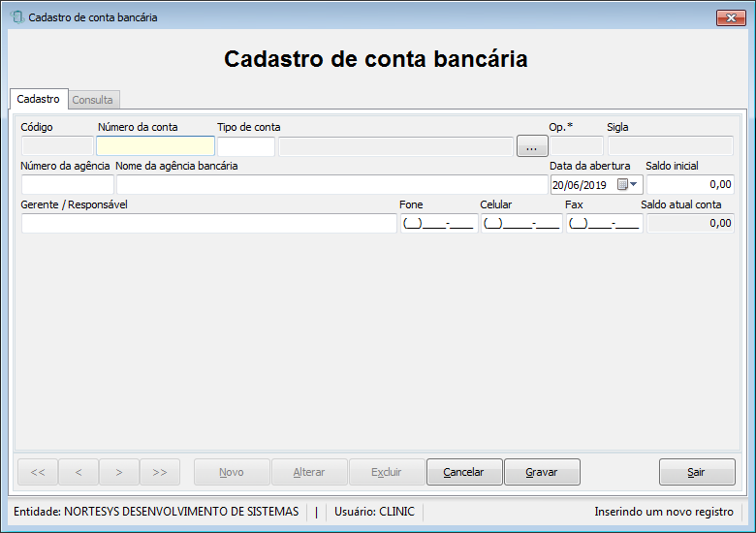Click the Celular phone number field
The height and width of the screenshot is (533, 756).
tap(521, 223)
